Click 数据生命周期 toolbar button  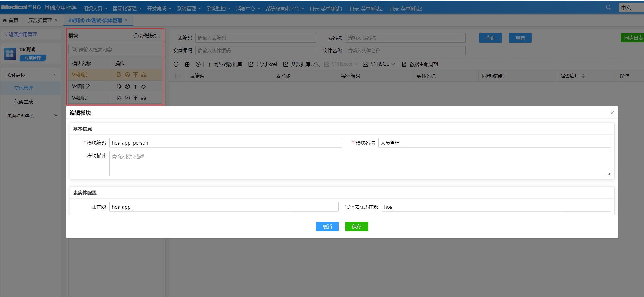pos(420,64)
